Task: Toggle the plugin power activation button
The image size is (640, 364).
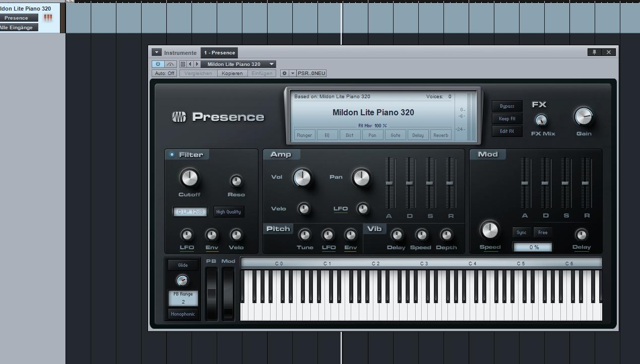Action: pyautogui.click(x=158, y=64)
